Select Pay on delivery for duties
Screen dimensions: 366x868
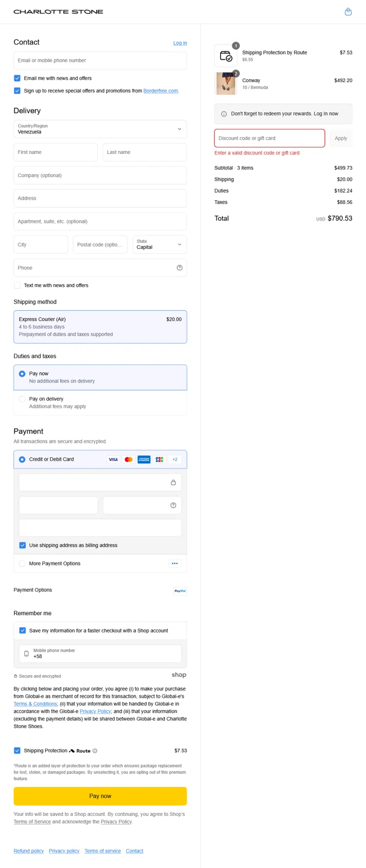(x=22, y=399)
